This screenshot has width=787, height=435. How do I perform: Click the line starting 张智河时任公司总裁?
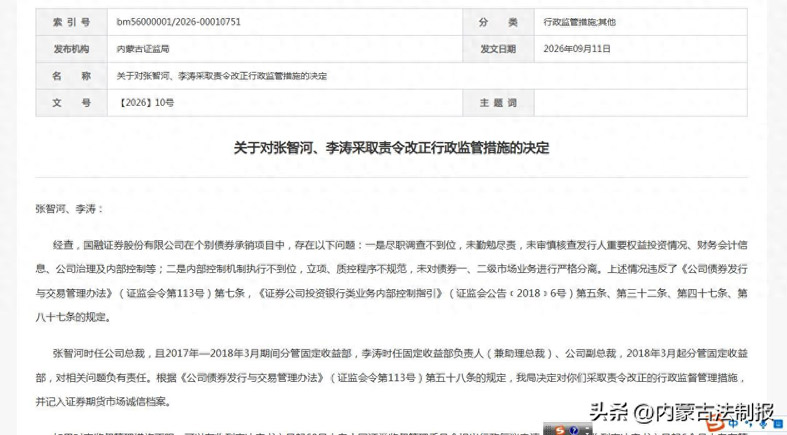point(400,354)
